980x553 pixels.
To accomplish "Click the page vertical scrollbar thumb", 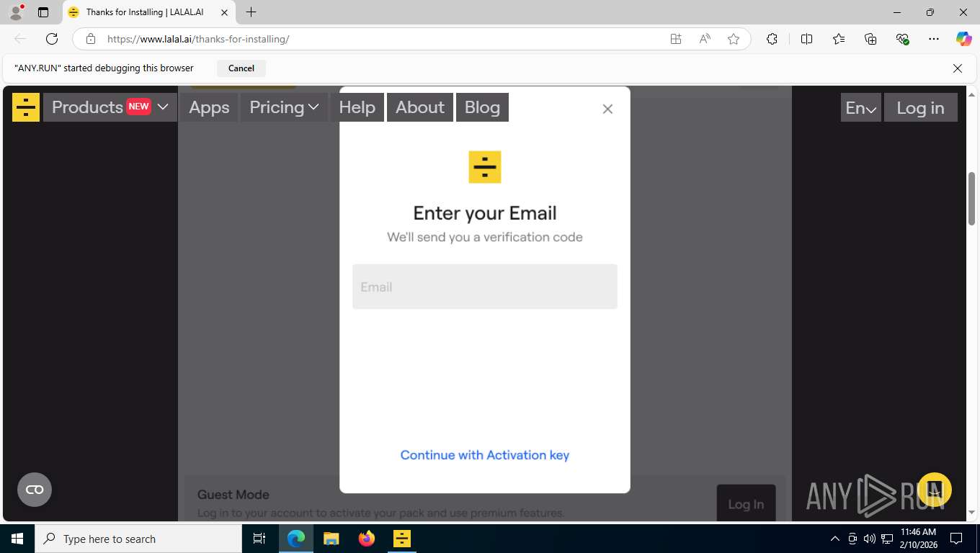I will [971, 199].
